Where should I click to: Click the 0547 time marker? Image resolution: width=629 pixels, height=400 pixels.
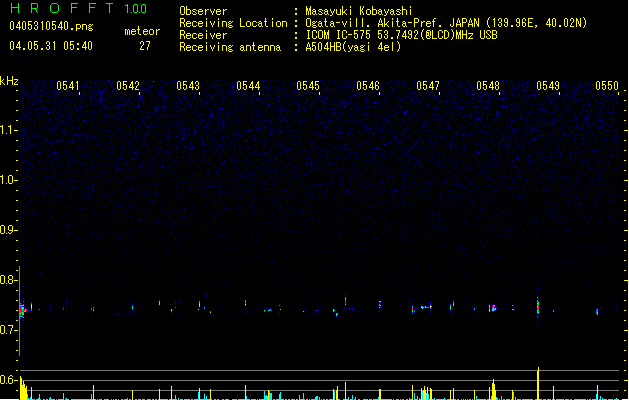coord(428,86)
